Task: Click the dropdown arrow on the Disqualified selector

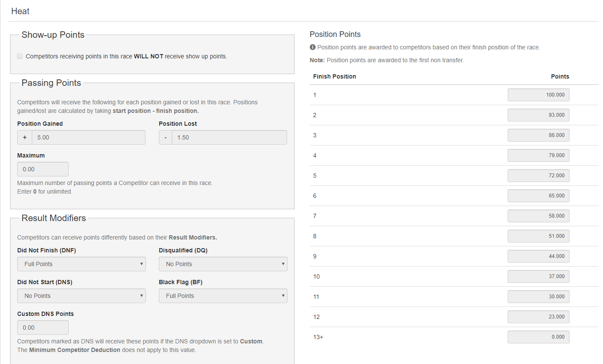Action: [x=283, y=264]
